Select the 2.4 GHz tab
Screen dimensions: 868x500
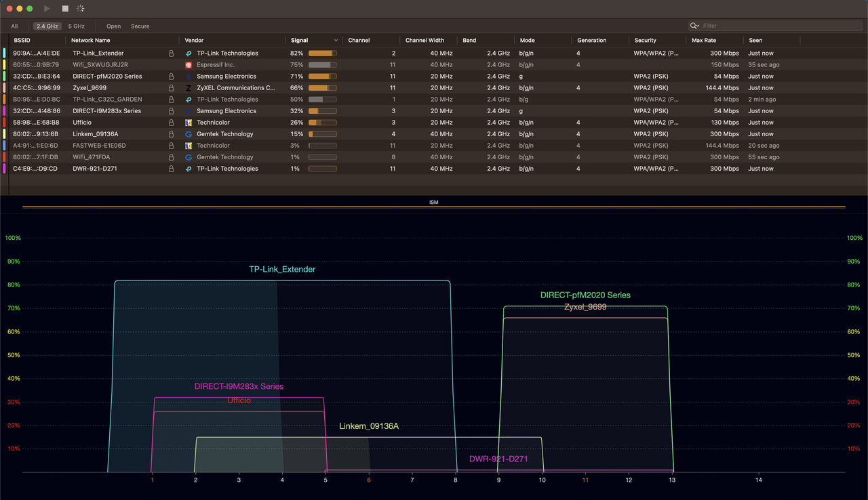pyautogui.click(x=47, y=26)
